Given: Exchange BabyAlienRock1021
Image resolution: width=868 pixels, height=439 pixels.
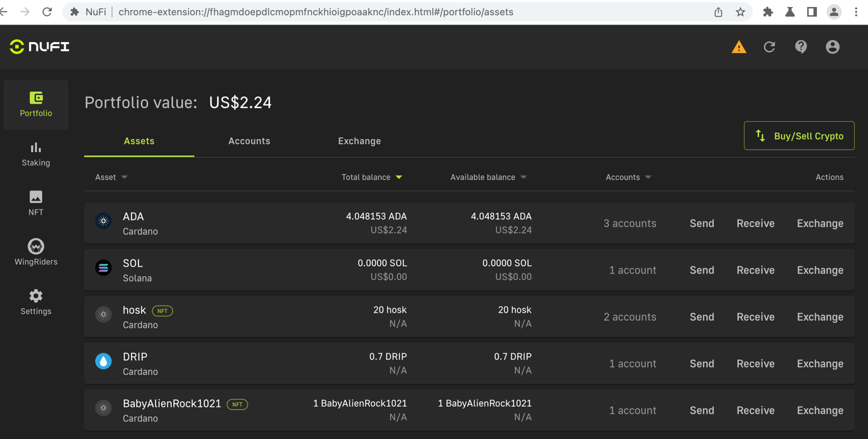Looking at the screenshot, I should coord(820,410).
